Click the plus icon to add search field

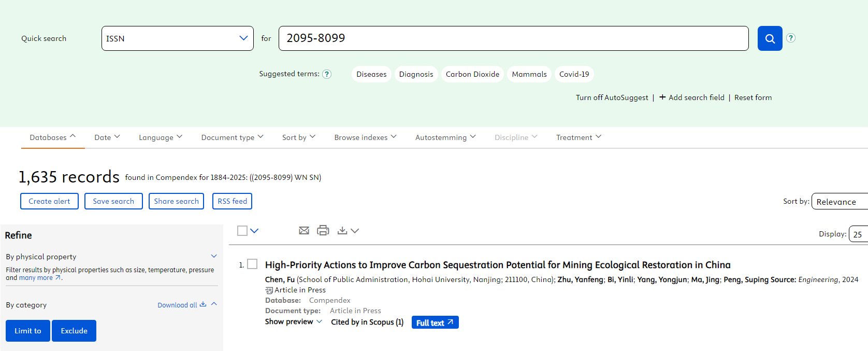(662, 97)
